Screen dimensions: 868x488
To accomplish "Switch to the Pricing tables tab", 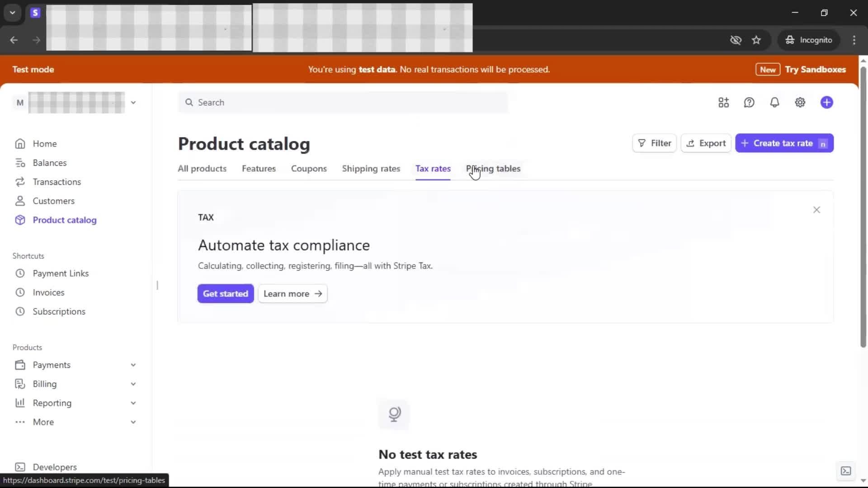I will pyautogui.click(x=493, y=169).
